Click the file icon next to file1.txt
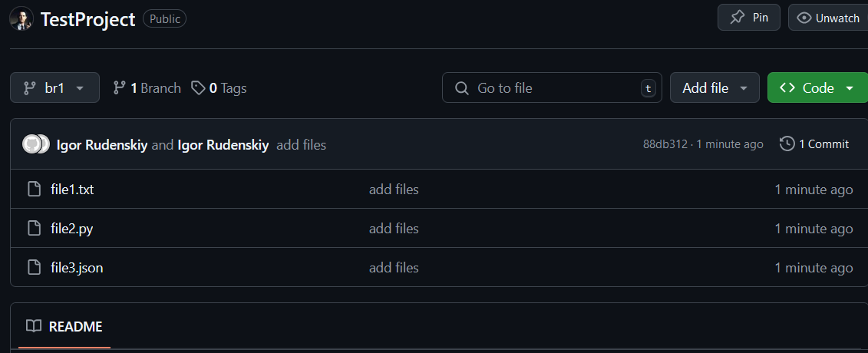 (35, 190)
